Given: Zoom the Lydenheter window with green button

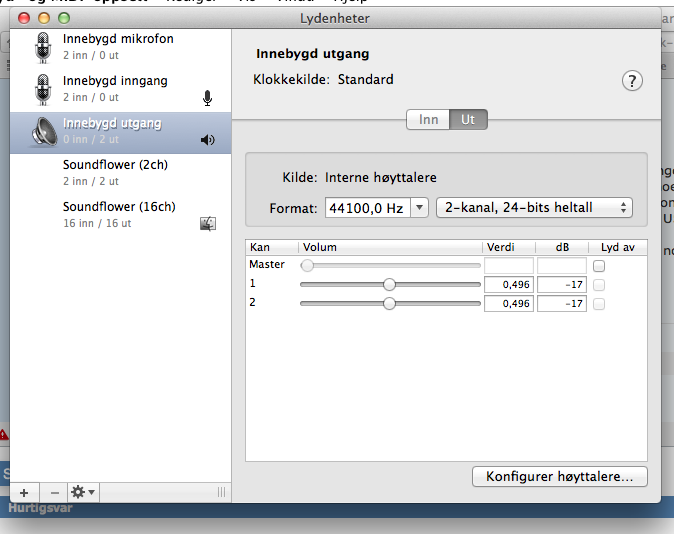Looking at the screenshot, I should coord(64,18).
